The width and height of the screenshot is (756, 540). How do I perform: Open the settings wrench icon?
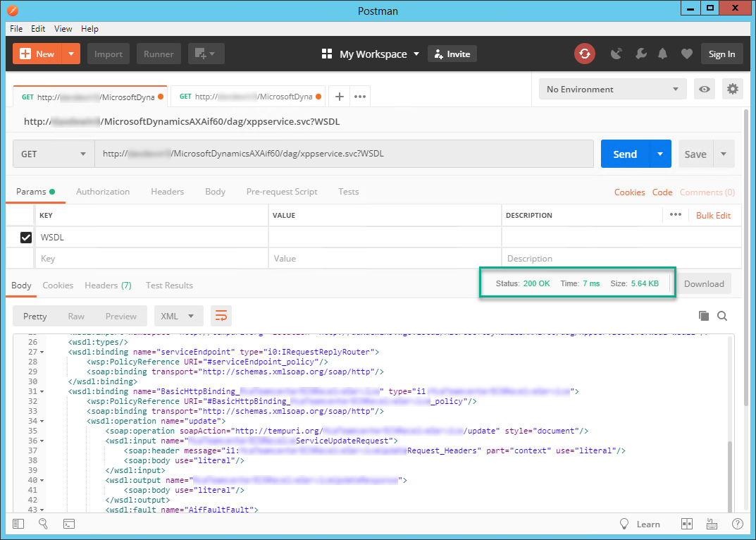coord(640,54)
